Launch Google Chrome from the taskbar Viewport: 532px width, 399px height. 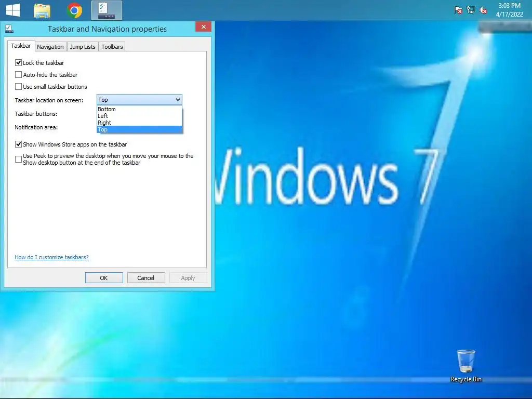[74, 10]
